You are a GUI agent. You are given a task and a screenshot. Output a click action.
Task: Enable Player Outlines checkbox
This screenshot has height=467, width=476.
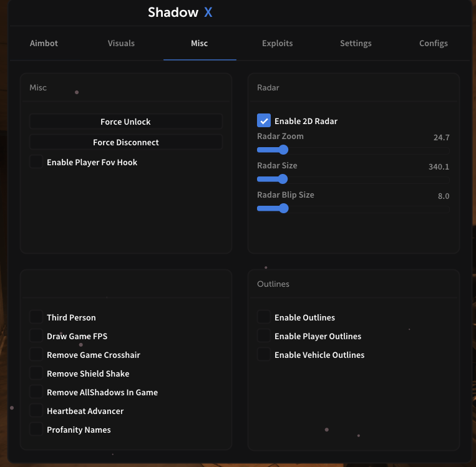(264, 336)
